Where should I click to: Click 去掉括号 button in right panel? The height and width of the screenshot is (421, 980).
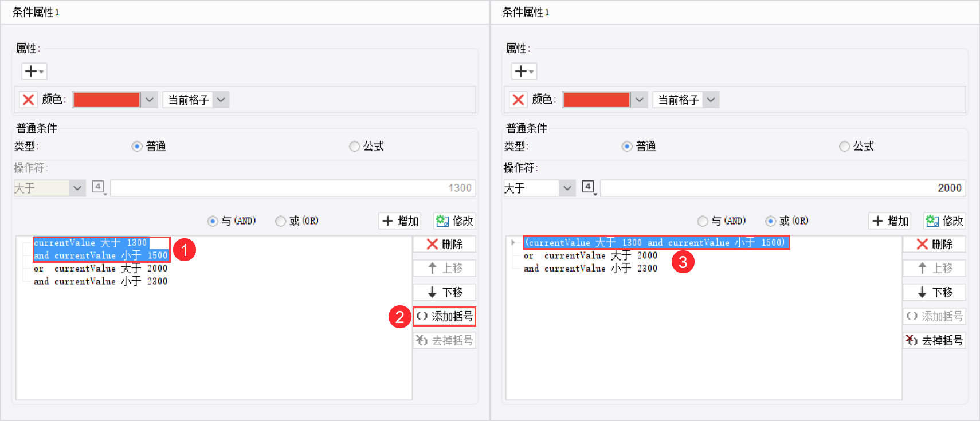coord(935,340)
